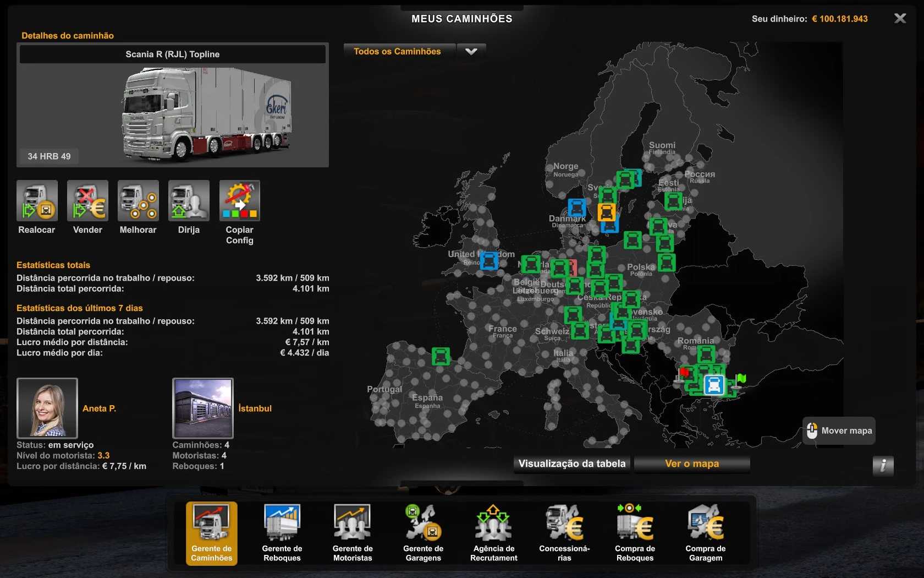Click the Copiar Config icon

pos(239,201)
